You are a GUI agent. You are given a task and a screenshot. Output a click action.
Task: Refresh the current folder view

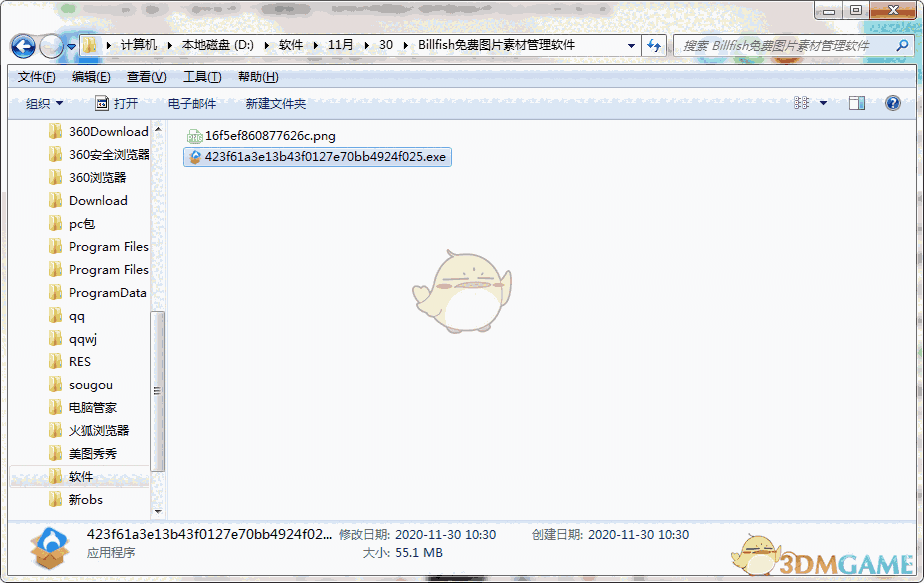(650, 45)
